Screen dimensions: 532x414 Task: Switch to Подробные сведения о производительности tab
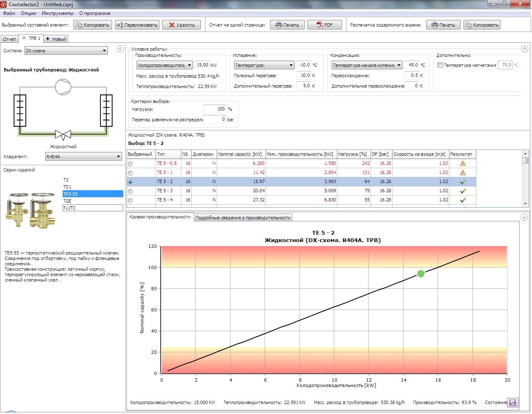(x=243, y=218)
